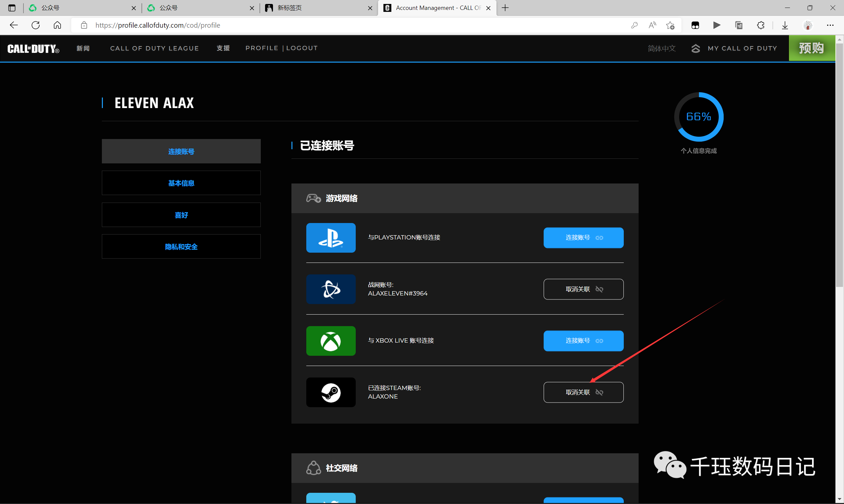844x504 pixels.
Task: Connect PlayStation account button
Action: coord(583,238)
